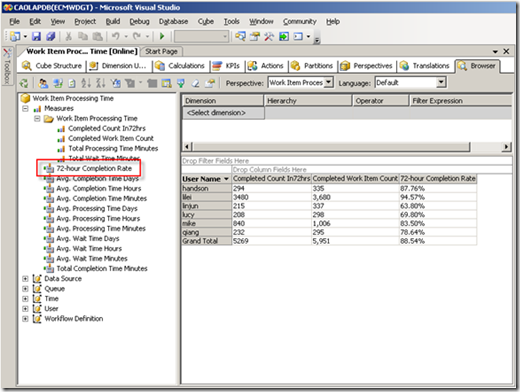Open the active document tab list arrow
The width and height of the screenshot is (520, 392).
[495, 52]
